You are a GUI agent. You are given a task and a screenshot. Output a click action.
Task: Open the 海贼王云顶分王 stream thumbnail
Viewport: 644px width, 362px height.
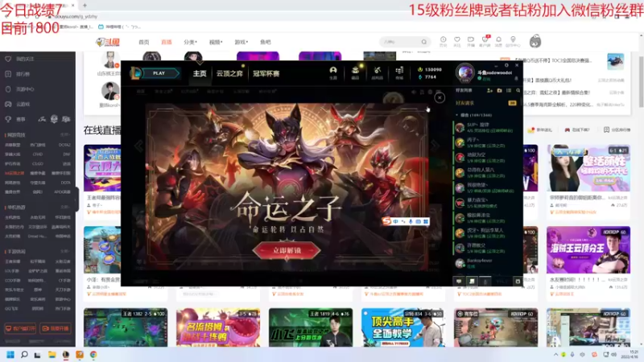click(588, 249)
